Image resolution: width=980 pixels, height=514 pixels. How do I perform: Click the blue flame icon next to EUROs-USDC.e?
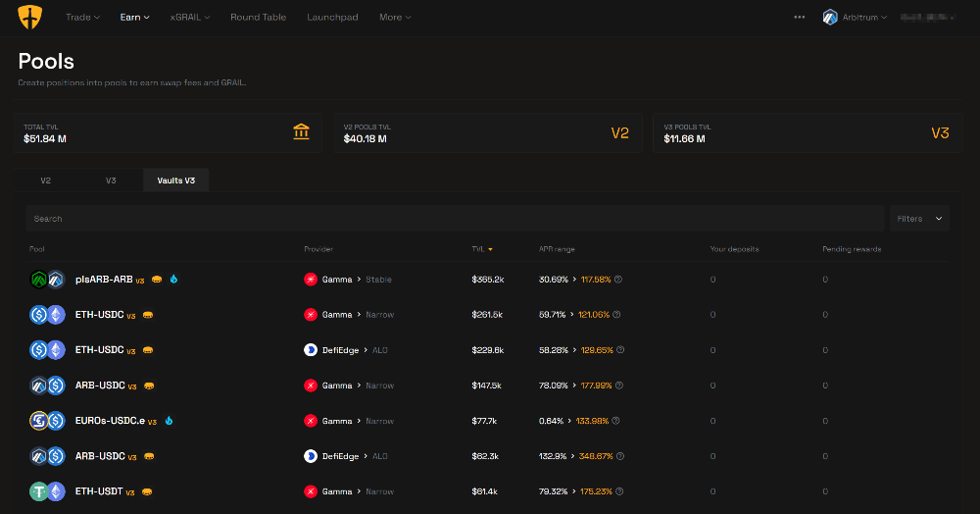pos(169,421)
